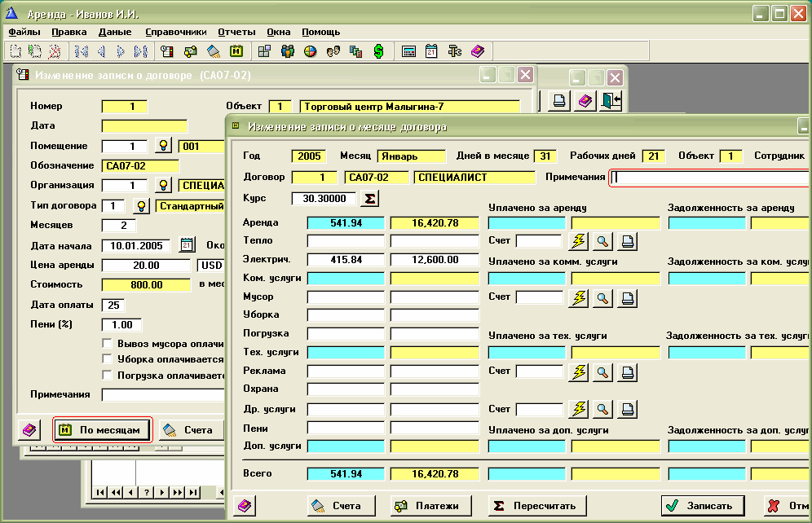Click the pie chart icon in toolbar
The image size is (812, 523).
pyautogui.click(x=311, y=51)
